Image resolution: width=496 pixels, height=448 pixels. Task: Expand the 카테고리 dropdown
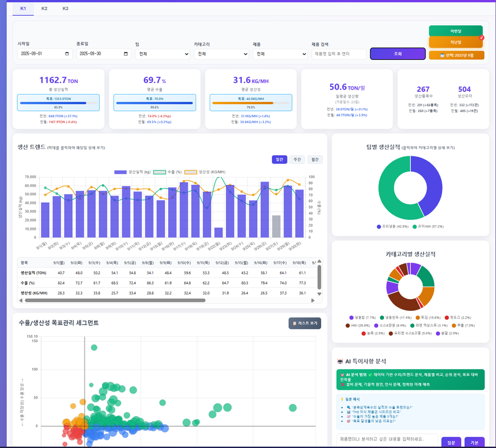(221, 54)
